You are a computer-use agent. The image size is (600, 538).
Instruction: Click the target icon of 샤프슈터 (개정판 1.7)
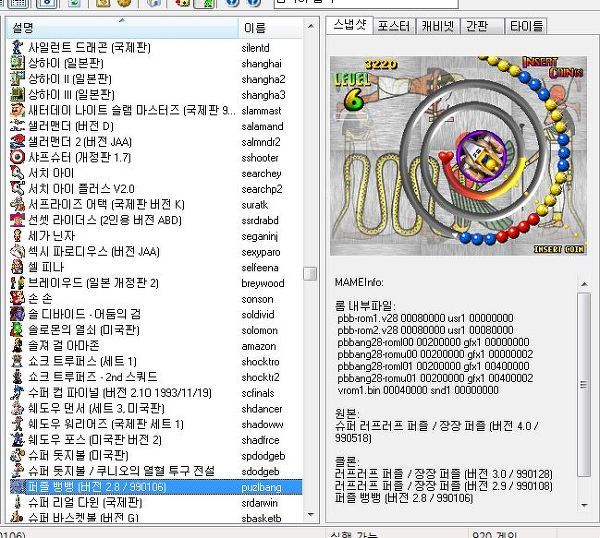coord(17,157)
